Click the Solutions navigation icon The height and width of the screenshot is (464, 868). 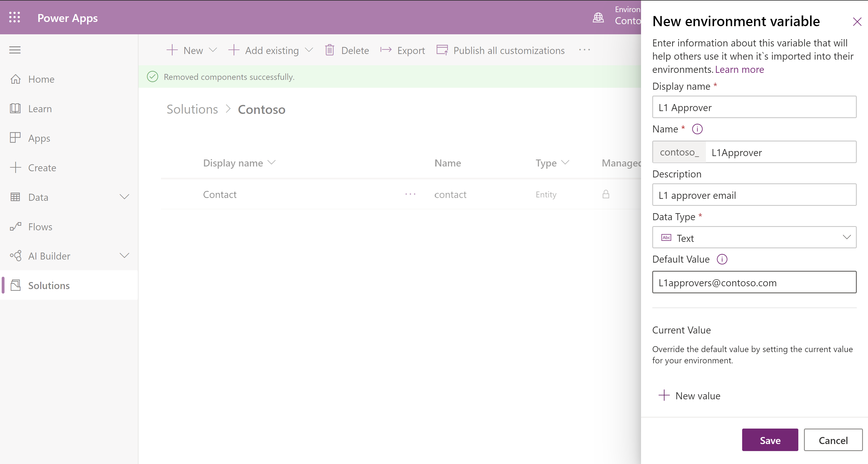(15, 285)
